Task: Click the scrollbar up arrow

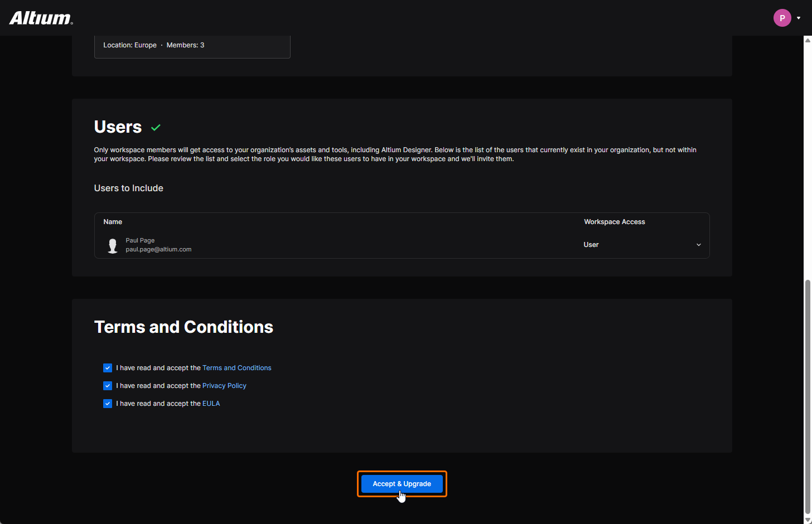Action: tap(808, 40)
